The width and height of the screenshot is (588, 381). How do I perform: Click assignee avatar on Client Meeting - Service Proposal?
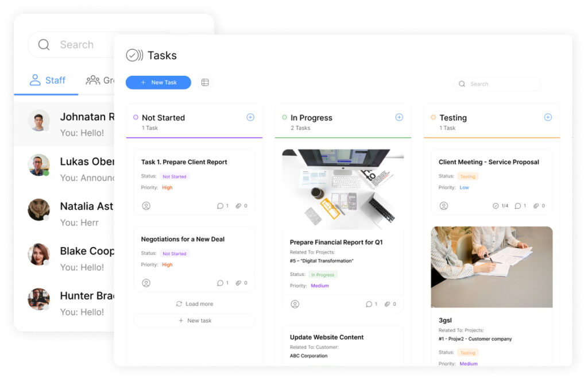click(x=443, y=206)
